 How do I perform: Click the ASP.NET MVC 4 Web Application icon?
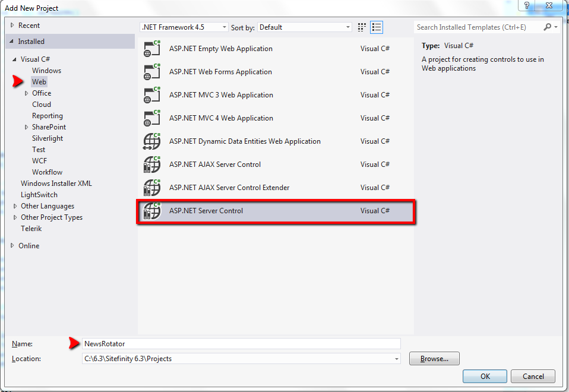152,118
